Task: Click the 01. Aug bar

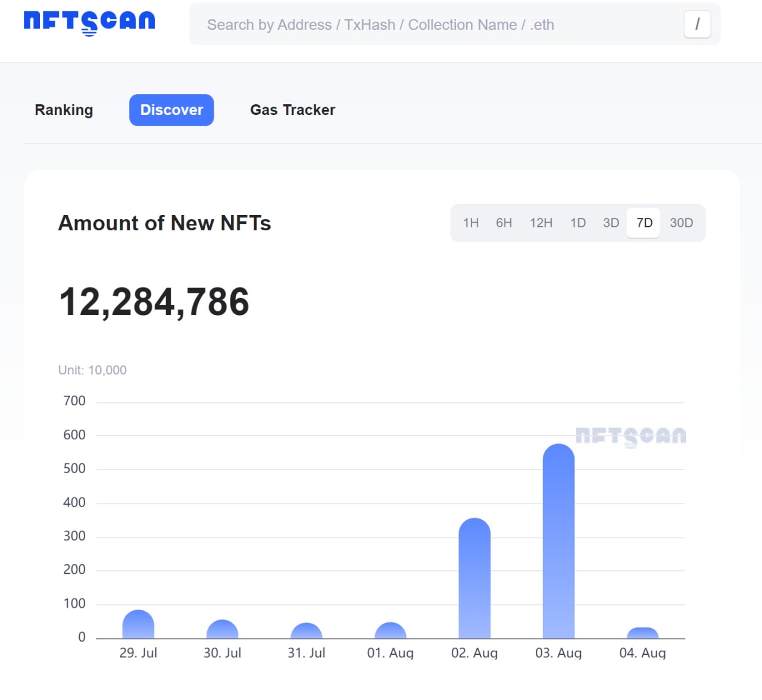Action: pos(391,631)
